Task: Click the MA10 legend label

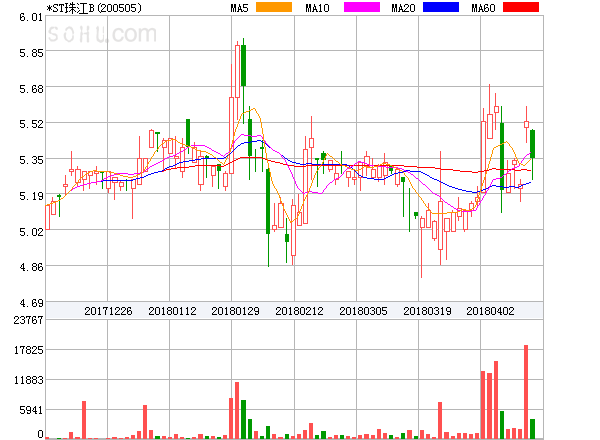Action: tap(317, 8)
